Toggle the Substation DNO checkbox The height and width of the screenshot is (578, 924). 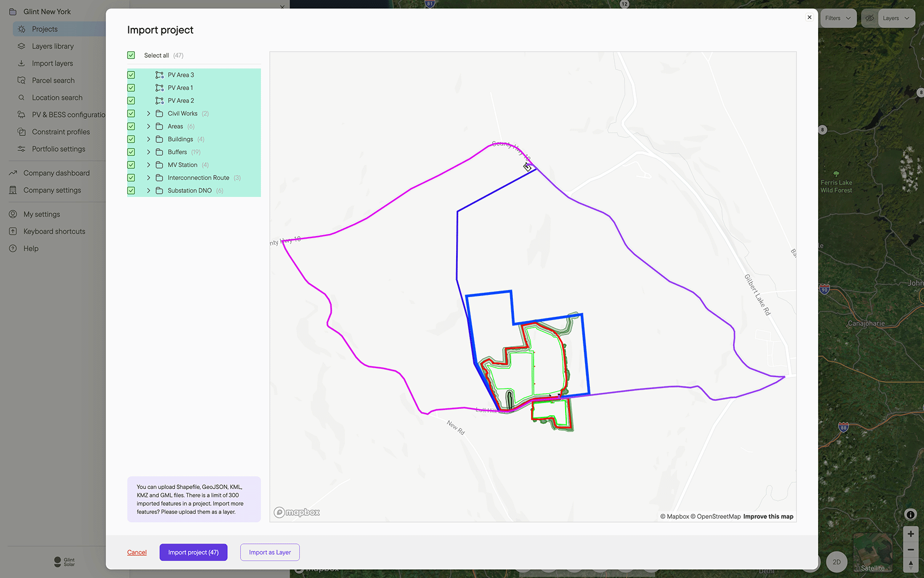coord(131,191)
